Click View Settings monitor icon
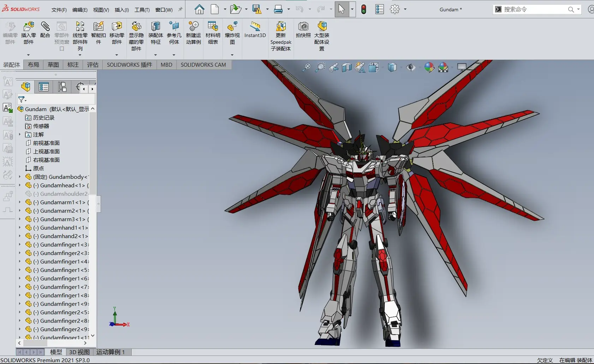The height and width of the screenshot is (364, 594). pyautogui.click(x=462, y=67)
